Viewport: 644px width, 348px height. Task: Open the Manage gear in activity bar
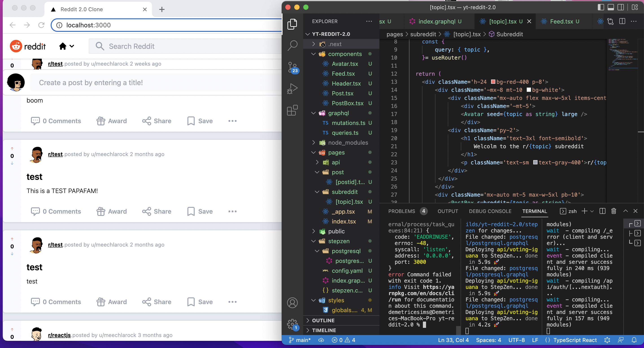click(x=292, y=324)
